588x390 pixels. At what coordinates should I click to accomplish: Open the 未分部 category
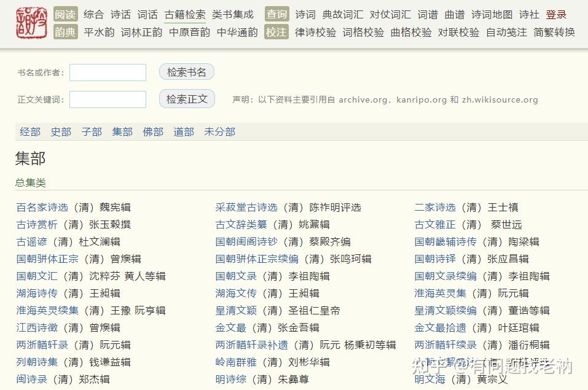click(x=219, y=131)
